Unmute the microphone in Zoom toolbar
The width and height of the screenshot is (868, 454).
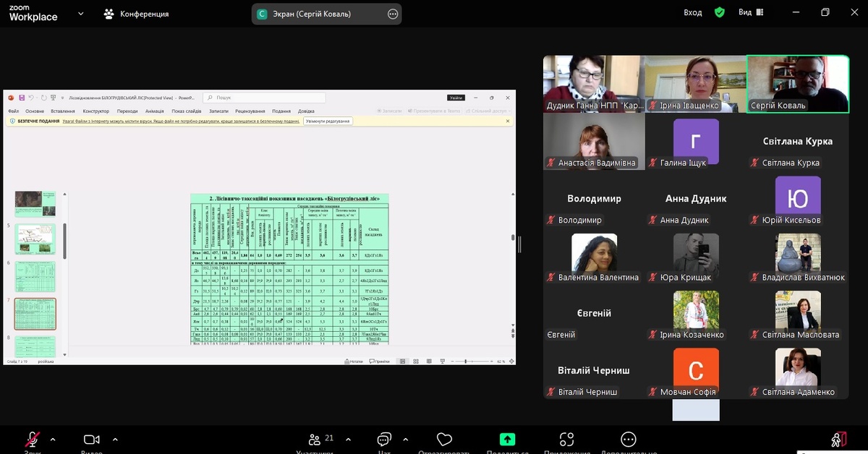coord(33,440)
